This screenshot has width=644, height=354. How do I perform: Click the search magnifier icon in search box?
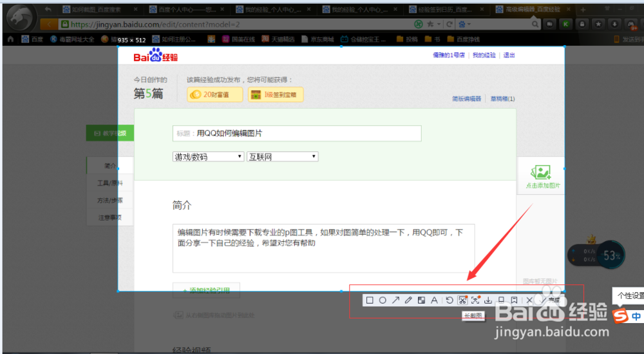(x=535, y=25)
